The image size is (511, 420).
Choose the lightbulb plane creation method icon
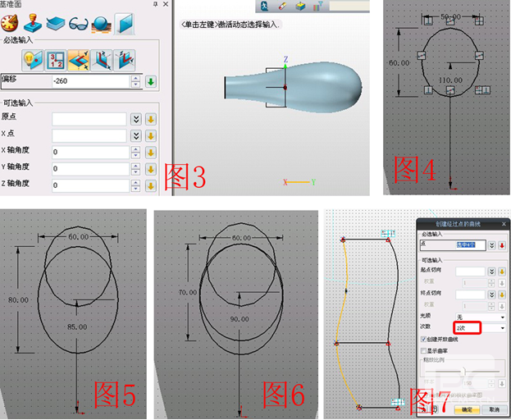click(x=33, y=59)
